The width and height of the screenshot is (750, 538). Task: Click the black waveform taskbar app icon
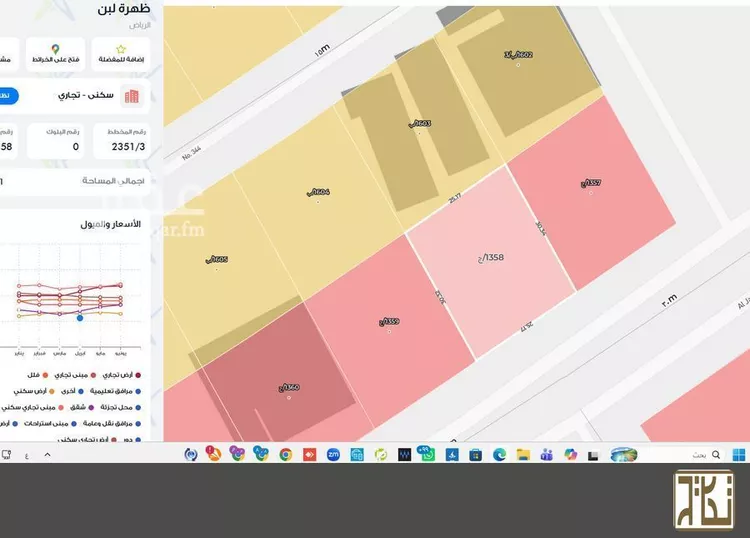click(405, 454)
